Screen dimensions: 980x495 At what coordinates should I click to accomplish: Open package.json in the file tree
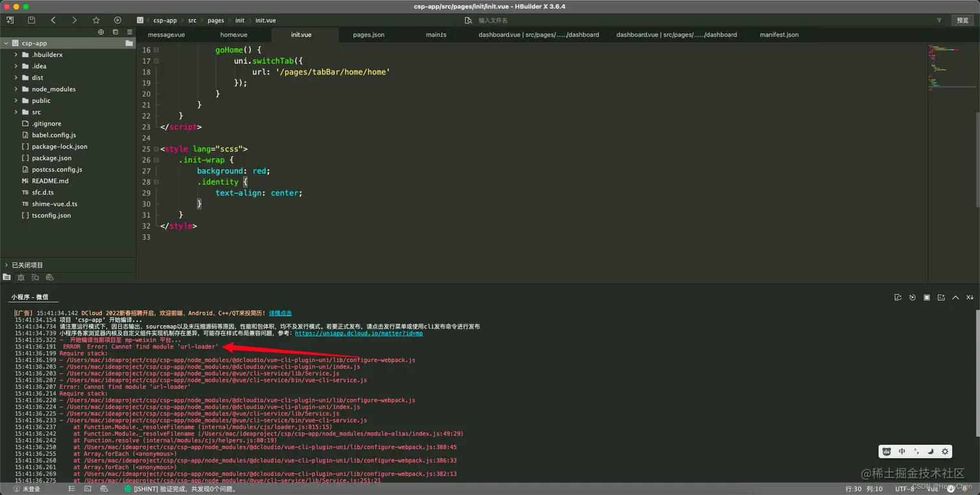point(52,158)
